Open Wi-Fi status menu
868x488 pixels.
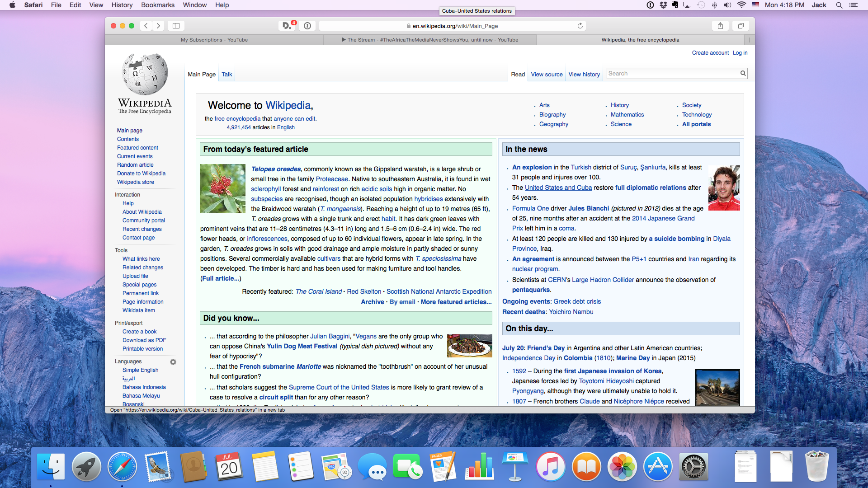tap(741, 5)
